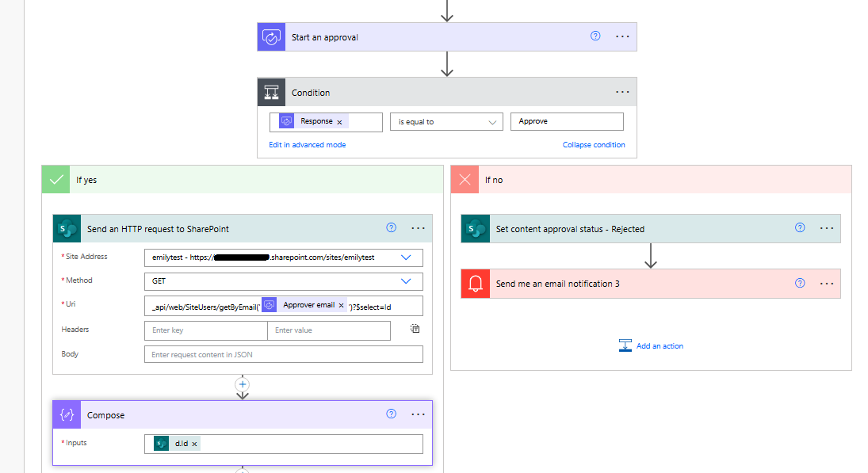Open the Condition ellipsis menu

622,92
